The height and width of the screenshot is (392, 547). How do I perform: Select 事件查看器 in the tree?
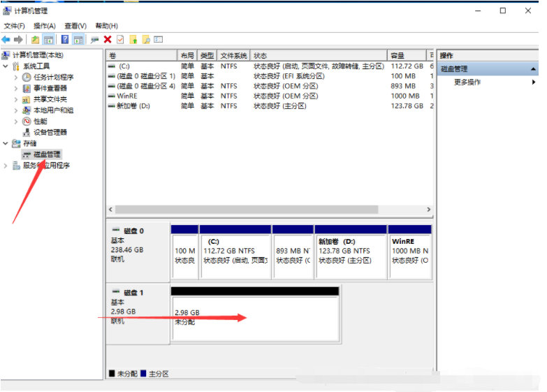click(50, 88)
